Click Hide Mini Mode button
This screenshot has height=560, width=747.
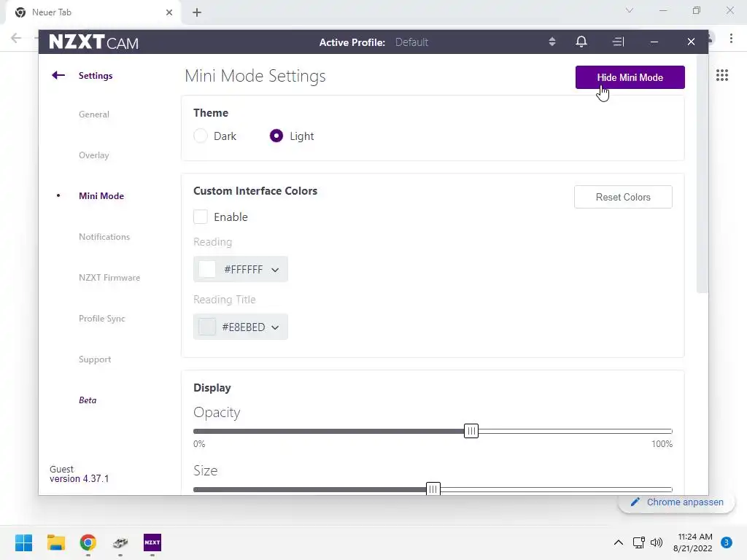point(630,77)
